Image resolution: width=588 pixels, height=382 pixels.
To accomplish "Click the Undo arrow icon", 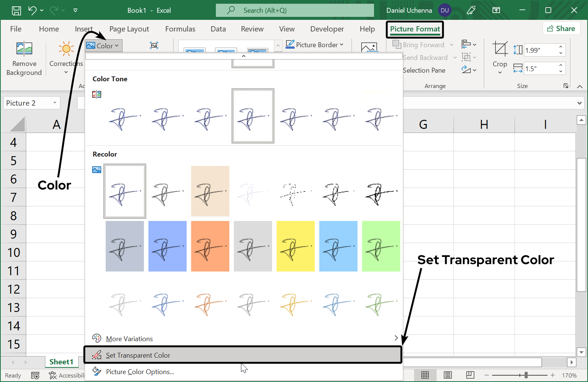I will coord(32,10).
